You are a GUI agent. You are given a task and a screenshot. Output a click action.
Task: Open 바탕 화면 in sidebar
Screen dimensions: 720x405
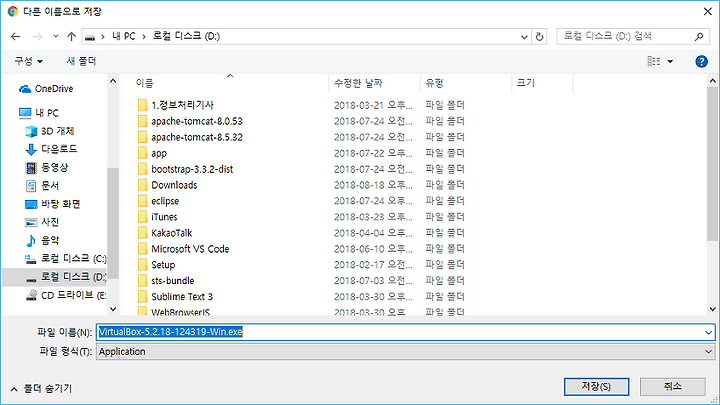tap(53, 204)
